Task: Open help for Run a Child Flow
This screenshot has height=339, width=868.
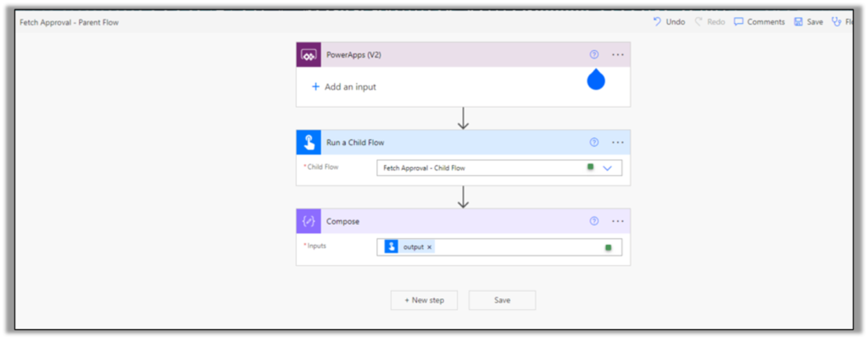Action: coord(594,142)
